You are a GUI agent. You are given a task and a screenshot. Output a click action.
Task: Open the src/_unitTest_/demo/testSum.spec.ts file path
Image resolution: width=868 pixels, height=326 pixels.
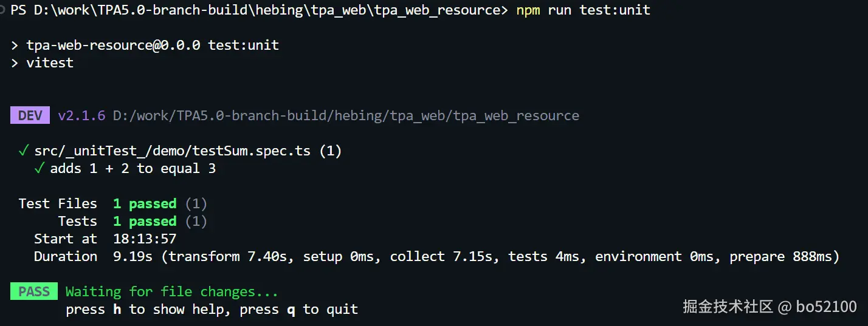173,151
